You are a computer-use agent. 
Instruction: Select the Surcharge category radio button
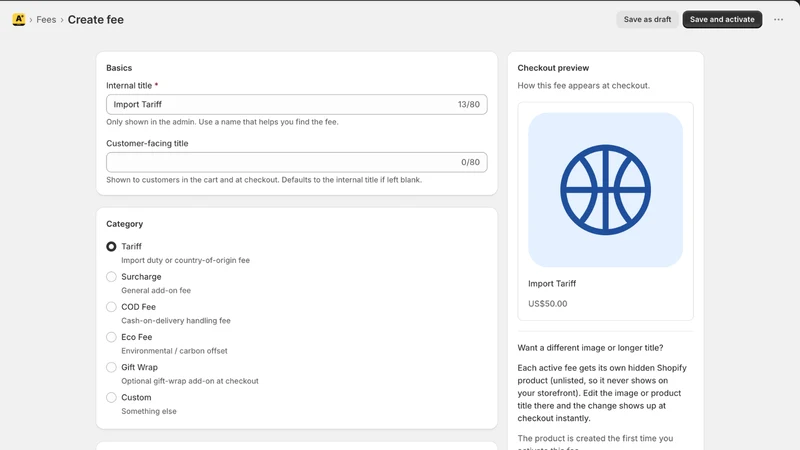pyautogui.click(x=111, y=277)
